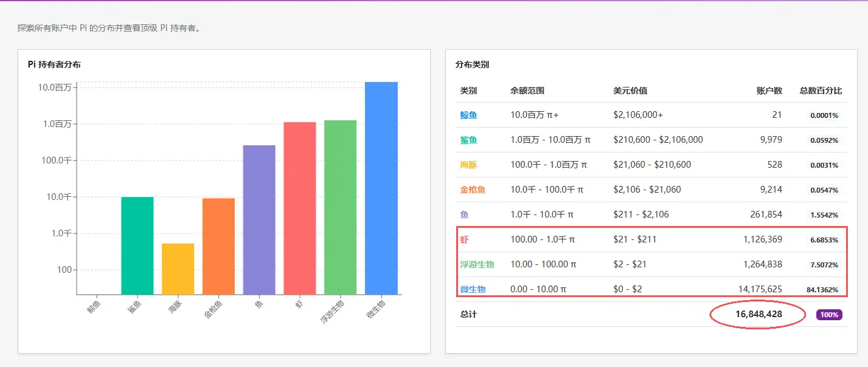Click the $210,600 - $2,106,000 cell
The width and height of the screenshot is (868, 367).
(658, 140)
